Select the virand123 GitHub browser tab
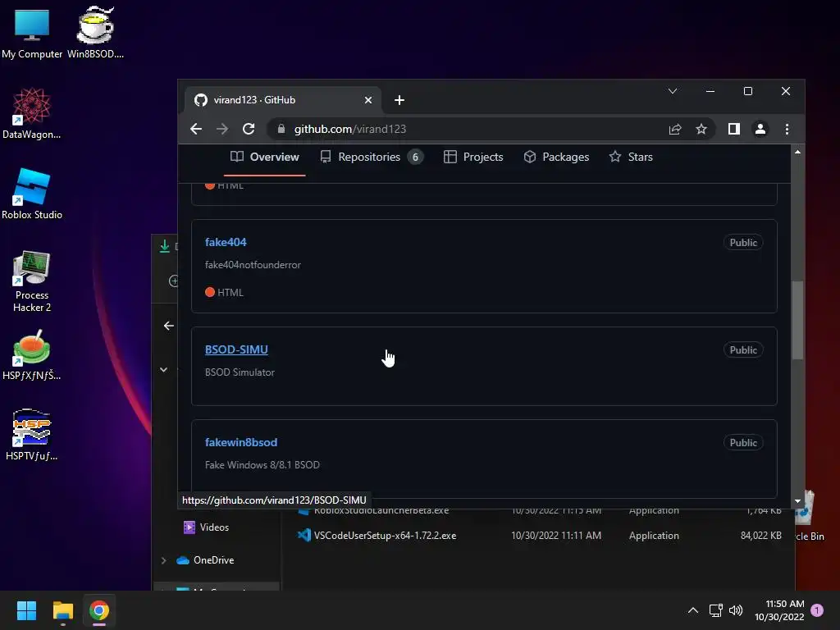The image size is (840, 630). tap(283, 100)
